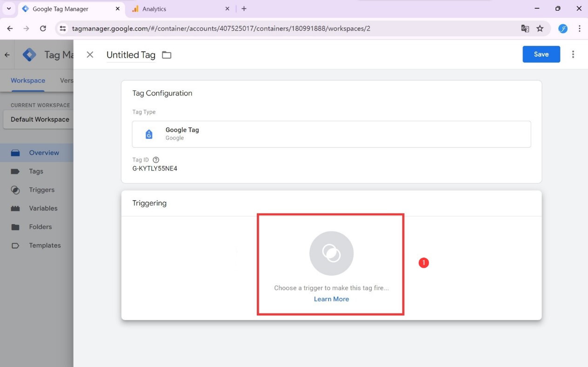Screen dimensions: 588x367
Task: Open the browser profile avatar
Action: [x=563, y=28]
